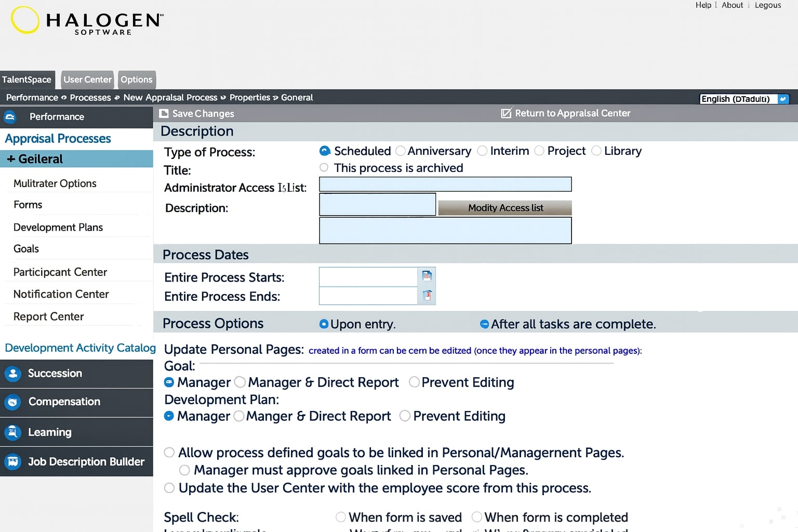Expand the Performance sidebar section
The height and width of the screenshot is (532, 798).
coord(10,117)
